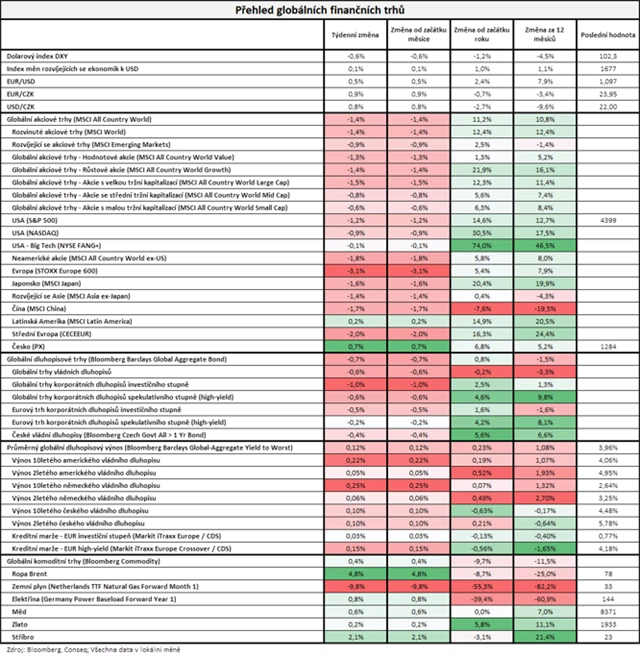The width and height of the screenshot is (640, 656).
Task: Select the -39,4% cell
Action: [480, 598]
